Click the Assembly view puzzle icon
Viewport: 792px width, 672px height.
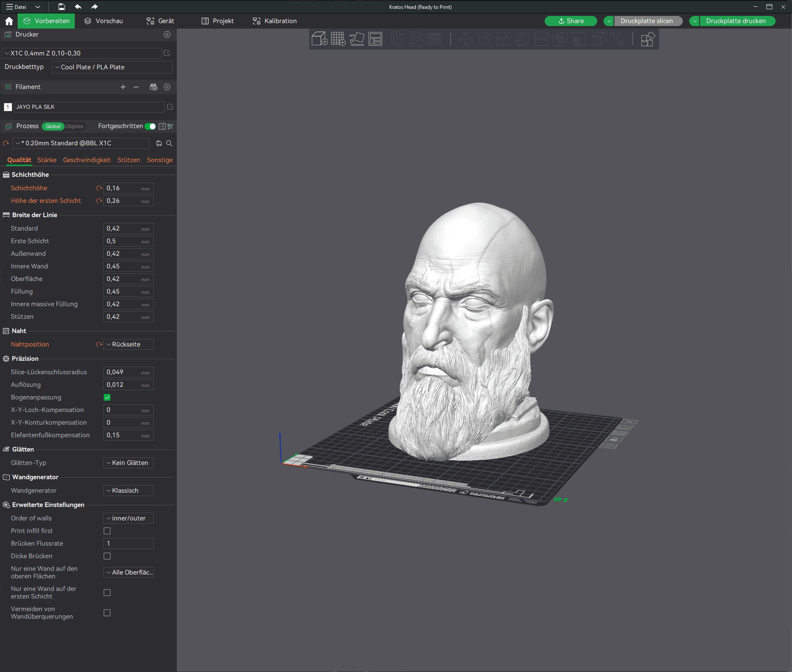pos(648,39)
